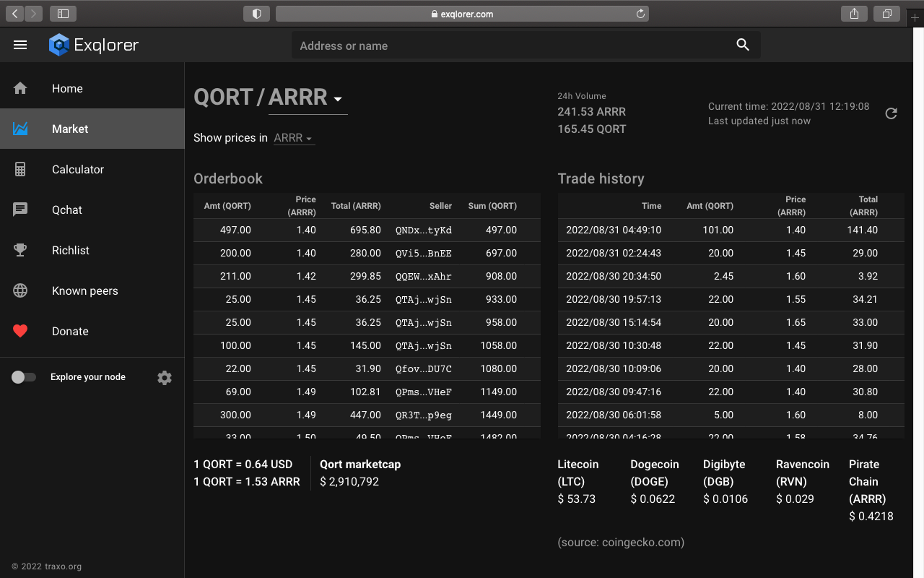Click the search magnifier icon

pos(743,45)
